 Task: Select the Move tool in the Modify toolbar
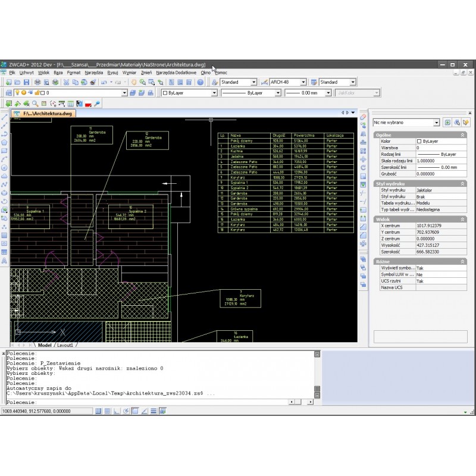(x=363, y=159)
